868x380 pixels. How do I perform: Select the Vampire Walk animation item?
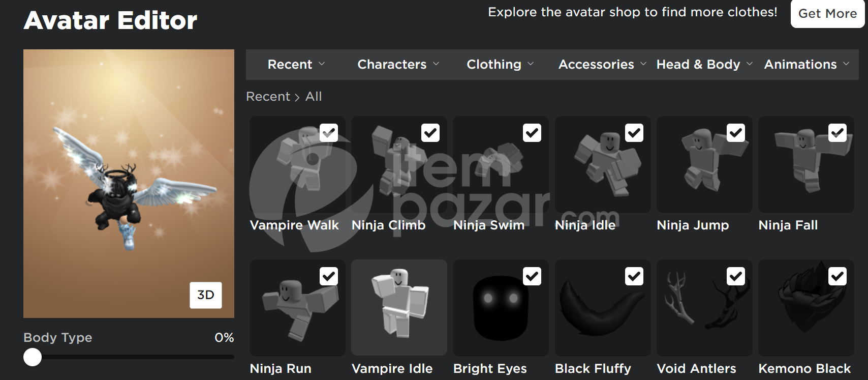click(297, 164)
